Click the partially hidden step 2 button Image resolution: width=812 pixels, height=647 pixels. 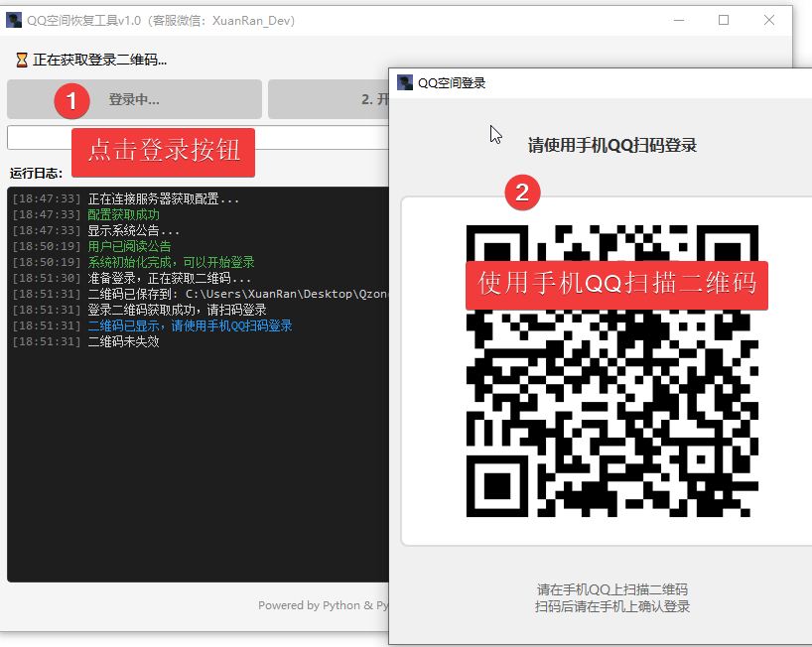coord(328,99)
